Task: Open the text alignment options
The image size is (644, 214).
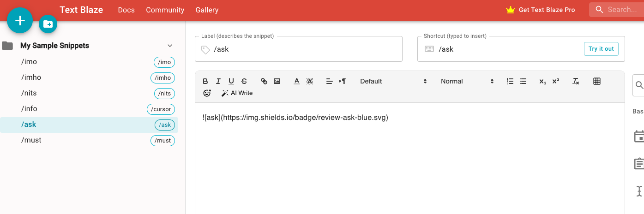Action: coord(330,81)
